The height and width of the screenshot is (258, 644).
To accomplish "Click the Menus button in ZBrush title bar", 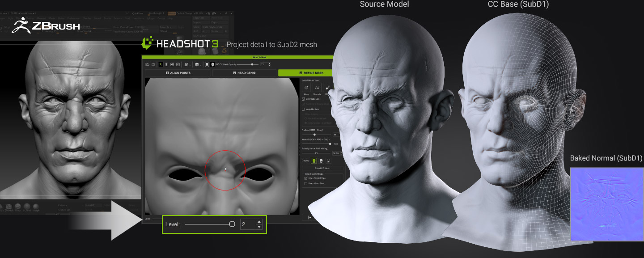I will pos(171,13).
